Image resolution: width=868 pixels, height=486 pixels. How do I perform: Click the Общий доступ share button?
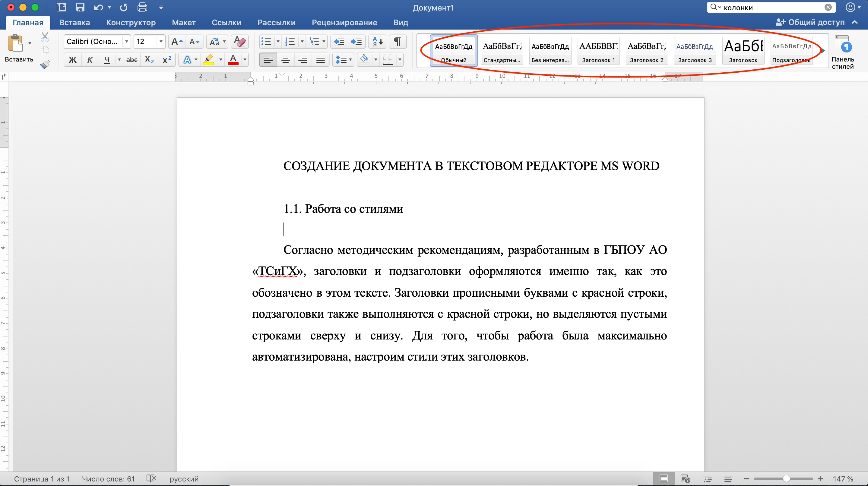tap(811, 22)
